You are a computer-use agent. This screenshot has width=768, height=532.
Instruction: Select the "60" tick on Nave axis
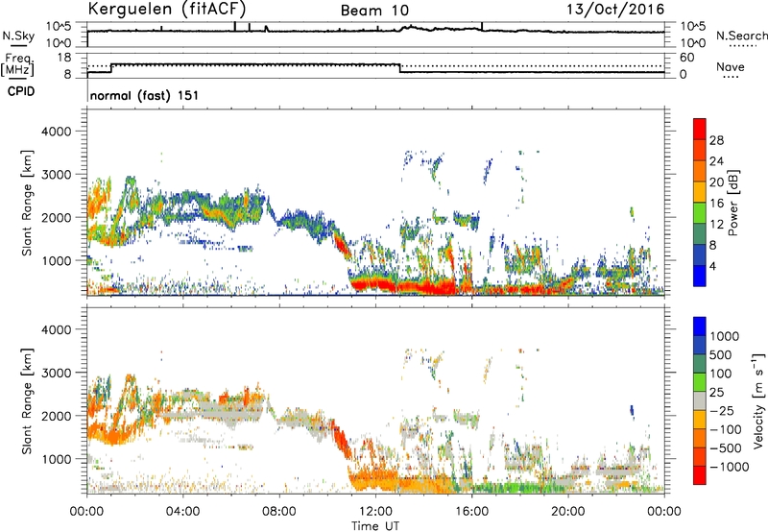tap(687, 58)
